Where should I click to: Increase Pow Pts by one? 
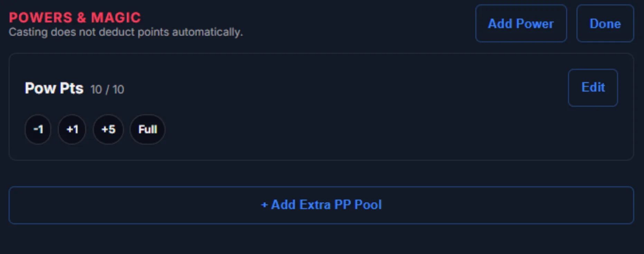pyautogui.click(x=72, y=130)
